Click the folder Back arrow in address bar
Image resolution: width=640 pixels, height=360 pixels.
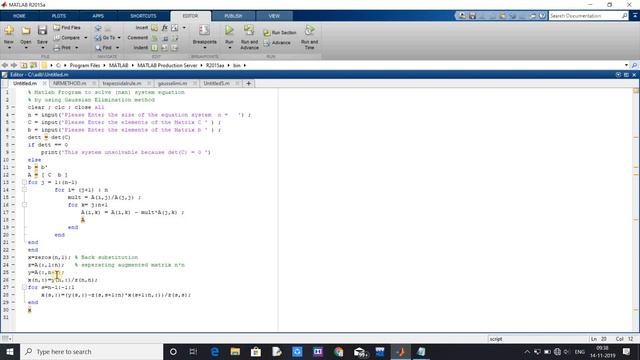coord(4,65)
